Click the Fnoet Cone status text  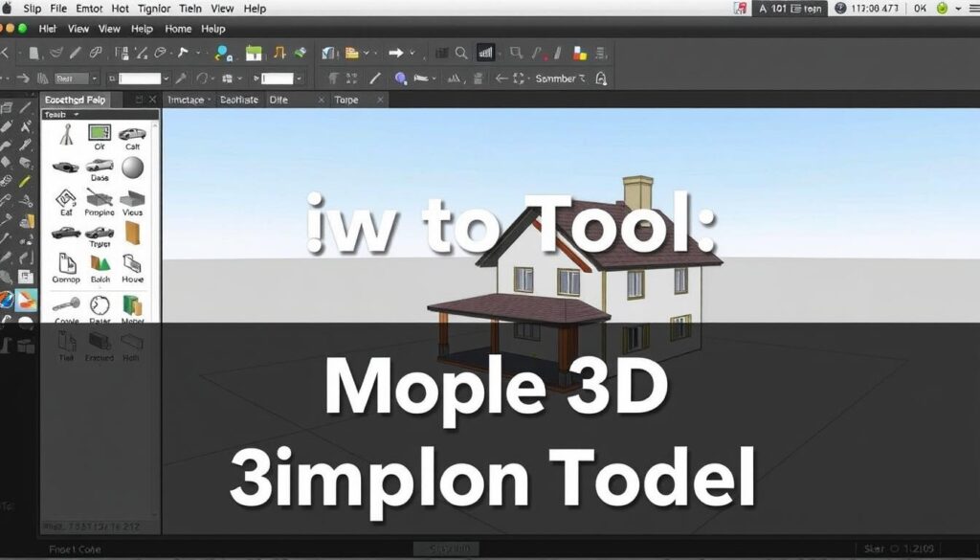pyautogui.click(x=75, y=549)
